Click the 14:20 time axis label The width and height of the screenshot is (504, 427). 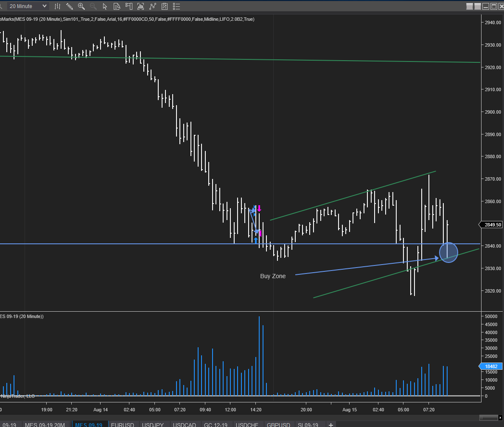pos(256,410)
